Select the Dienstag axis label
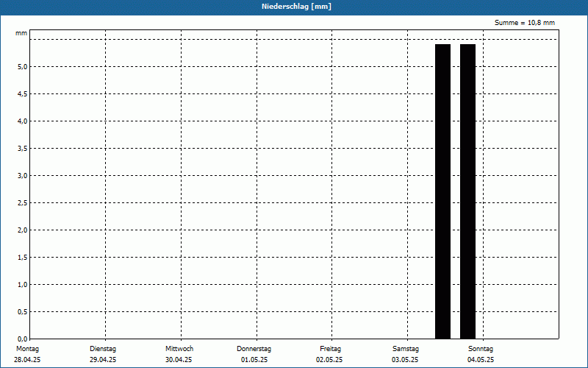This screenshot has width=588, height=368. (103, 349)
